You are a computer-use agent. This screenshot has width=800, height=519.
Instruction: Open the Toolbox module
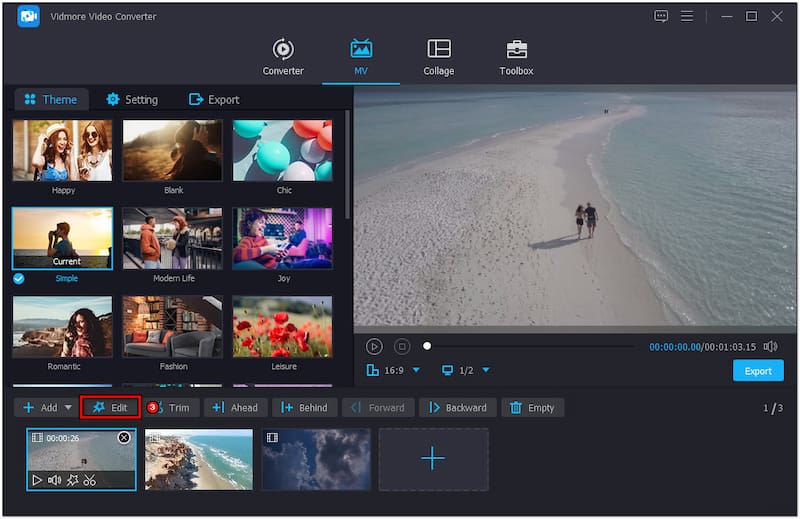(516, 57)
